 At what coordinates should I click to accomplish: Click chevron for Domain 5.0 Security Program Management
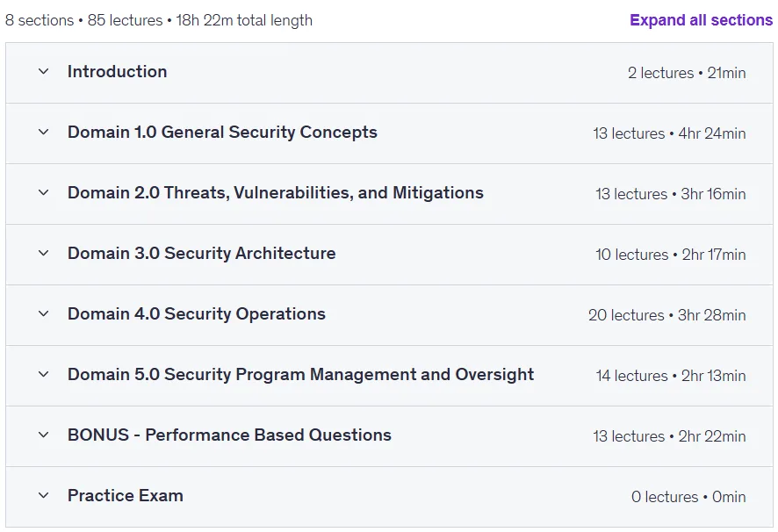pyautogui.click(x=44, y=374)
